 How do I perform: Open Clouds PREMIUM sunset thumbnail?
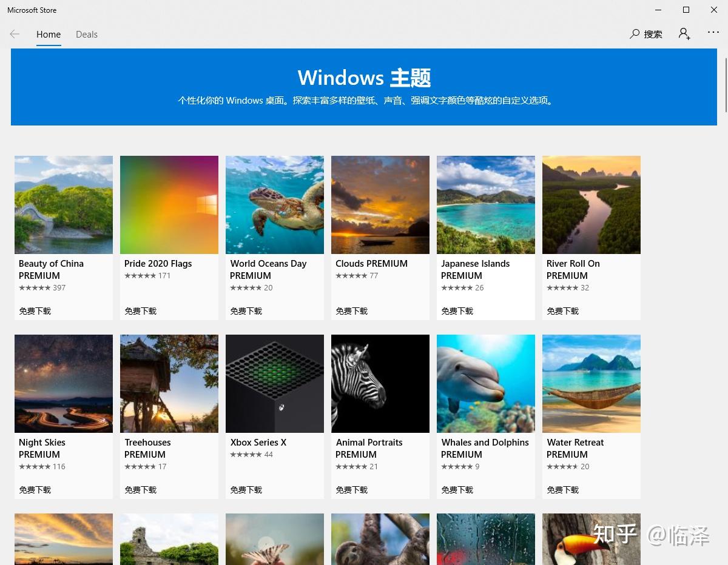(380, 205)
